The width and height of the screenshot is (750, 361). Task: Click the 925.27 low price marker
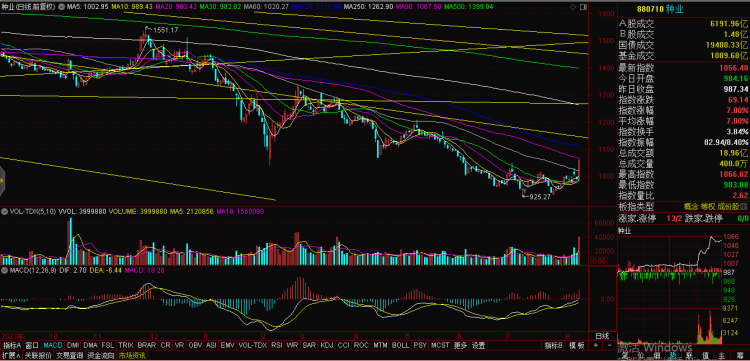540,197
